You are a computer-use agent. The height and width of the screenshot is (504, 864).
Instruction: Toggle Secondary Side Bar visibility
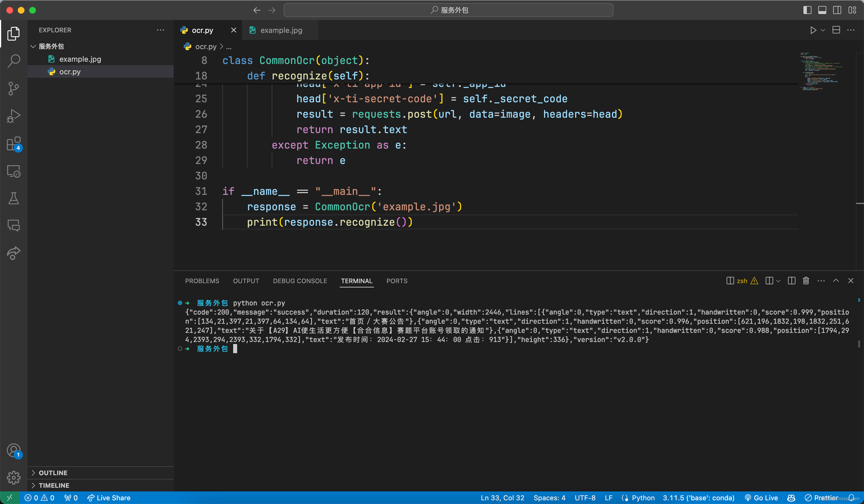tap(837, 10)
